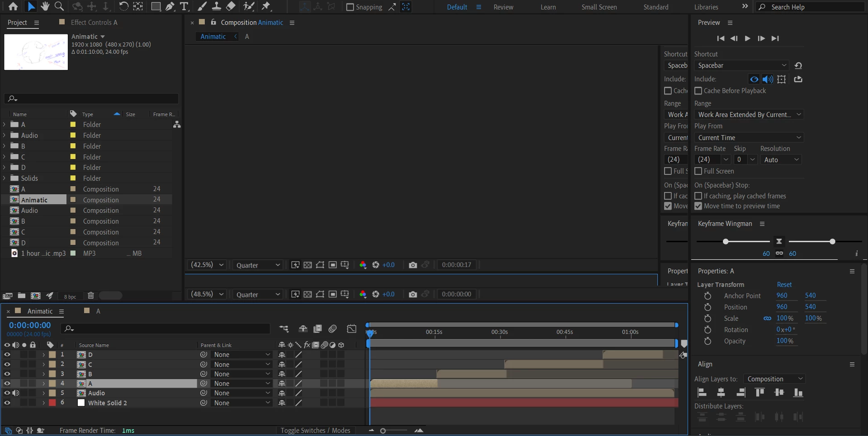868x436 pixels.
Task: Enable Motion Blur for timeline
Action: click(x=333, y=329)
